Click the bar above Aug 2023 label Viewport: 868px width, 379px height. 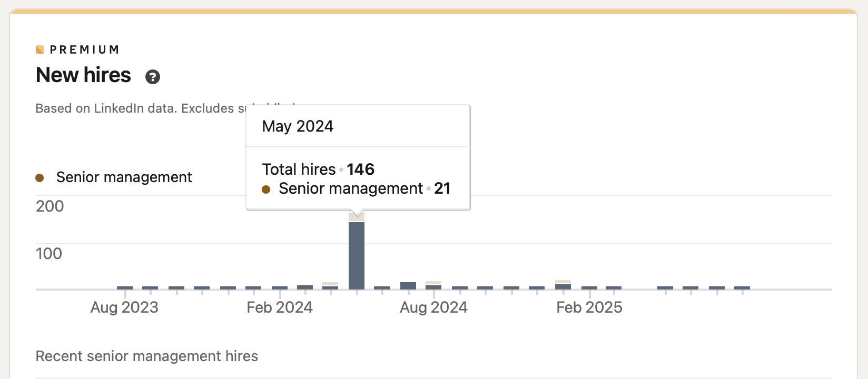125,288
